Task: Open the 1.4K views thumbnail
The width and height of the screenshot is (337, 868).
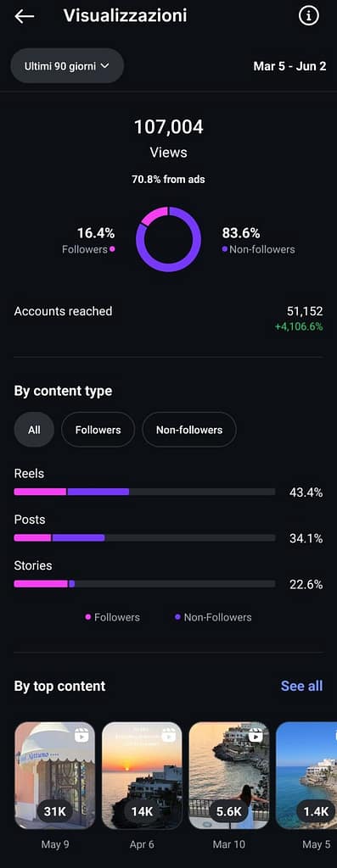Action: click(x=306, y=775)
